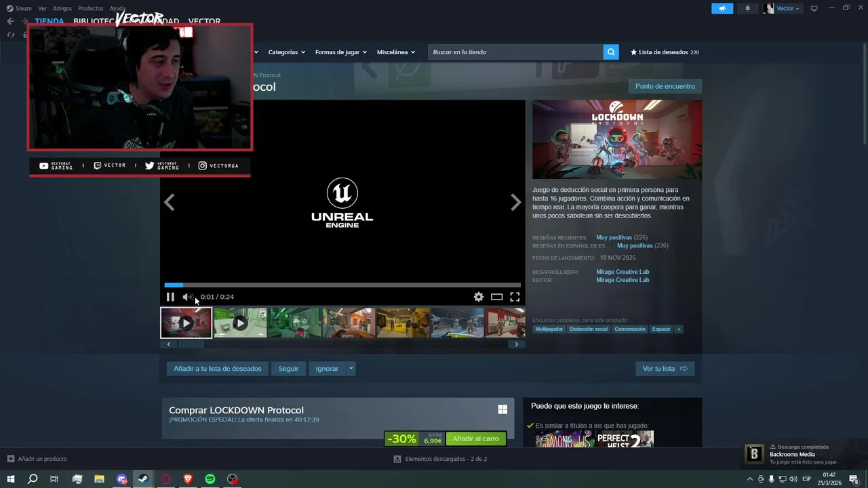This screenshot has width=868, height=488.
Task: Select the Deducción social tag
Action: coord(589,329)
